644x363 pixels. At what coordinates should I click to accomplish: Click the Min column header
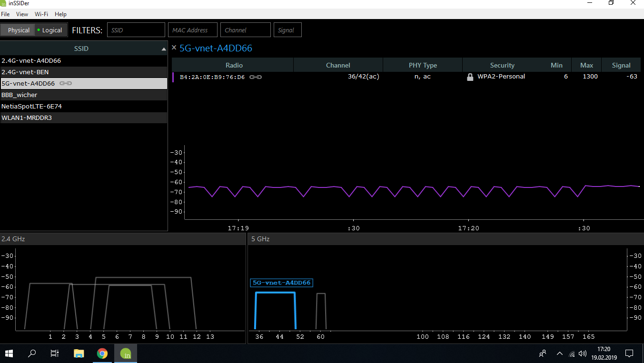[556, 65]
